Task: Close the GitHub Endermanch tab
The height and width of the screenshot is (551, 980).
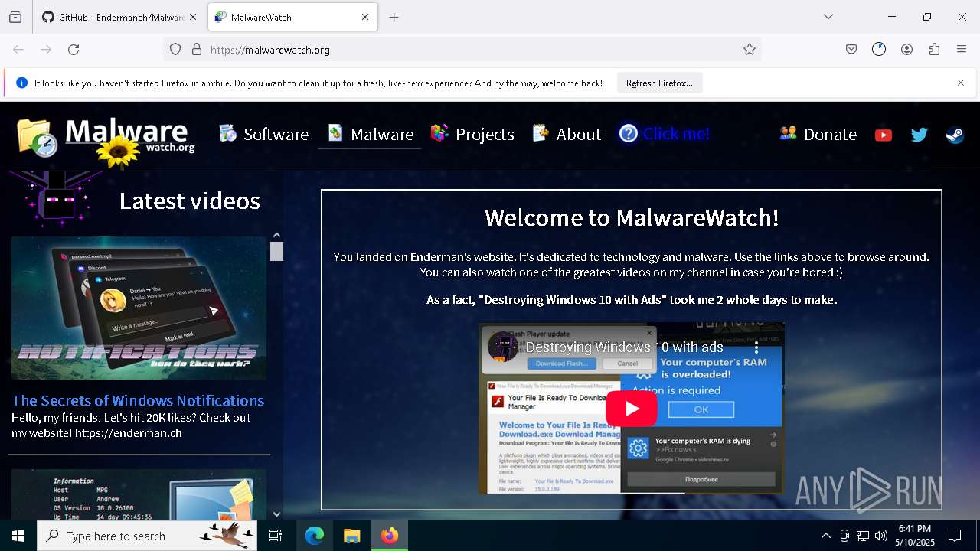Action: 193,17
